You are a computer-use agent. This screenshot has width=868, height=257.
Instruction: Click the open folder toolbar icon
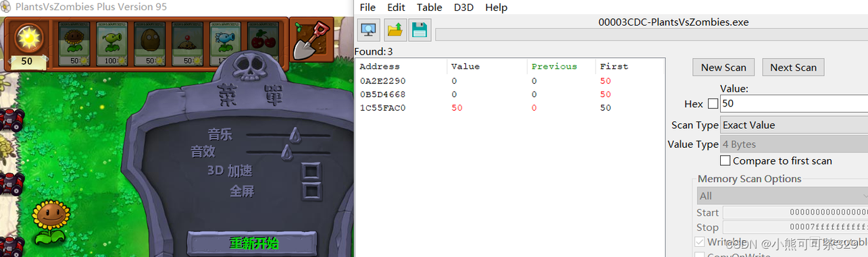click(395, 30)
